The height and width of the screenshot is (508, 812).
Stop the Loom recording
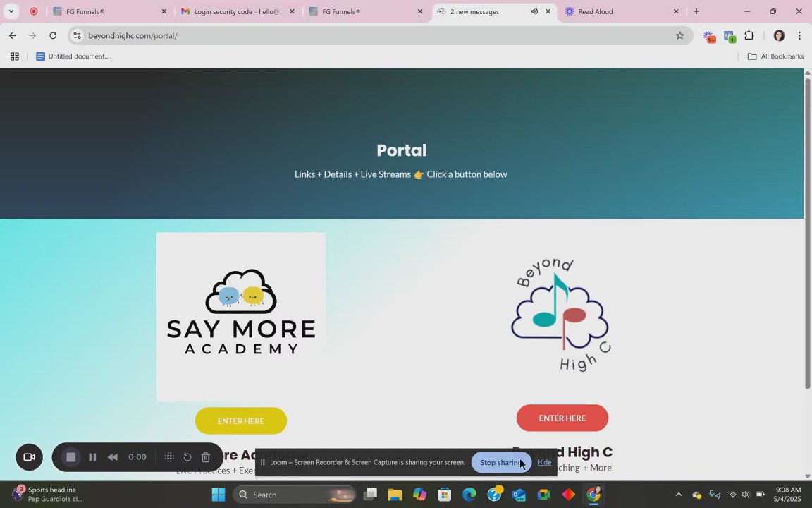point(71,457)
